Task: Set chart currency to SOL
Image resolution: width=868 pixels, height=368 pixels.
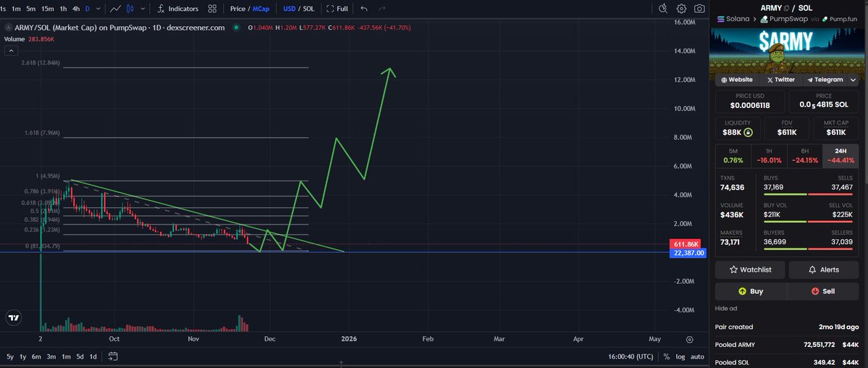Action: tap(308, 9)
